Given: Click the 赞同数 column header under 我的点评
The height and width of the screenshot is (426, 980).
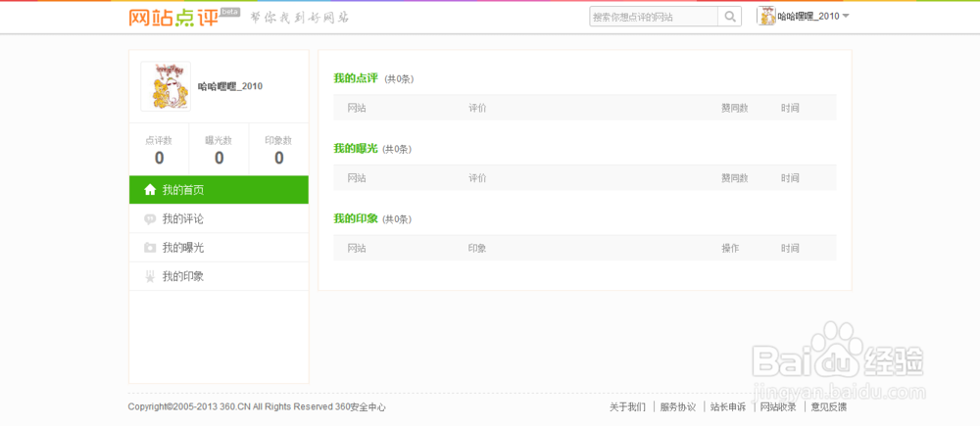Looking at the screenshot, I should pyautogui.click(x=734, y=108).
